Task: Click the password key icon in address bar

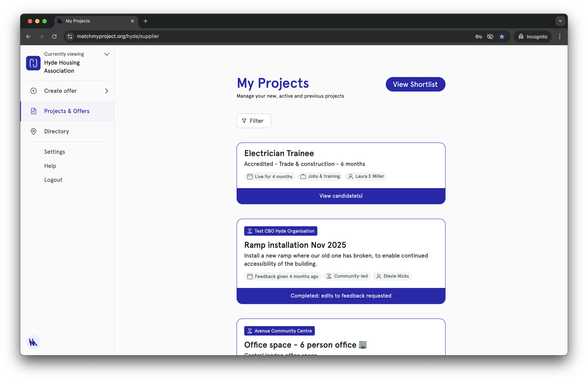Action: coord(478,37)
